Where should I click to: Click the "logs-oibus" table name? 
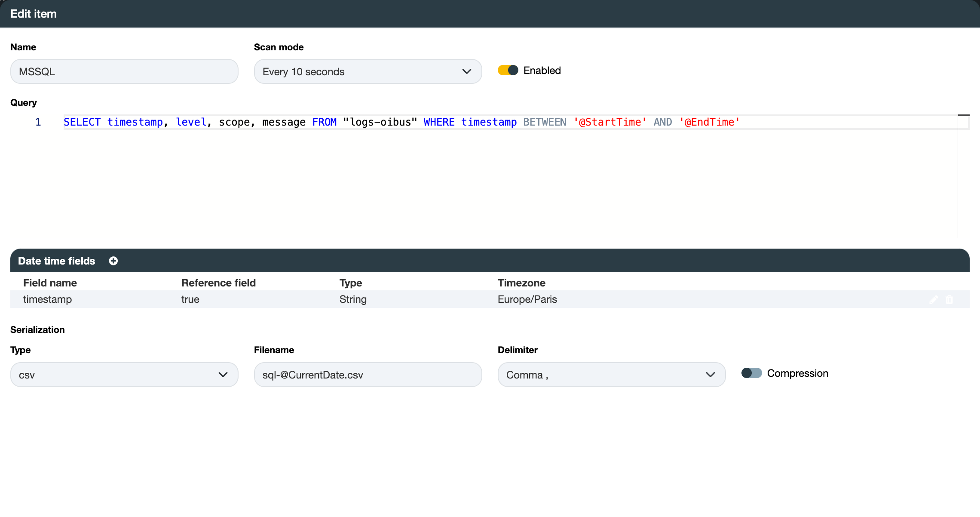(380, 122)
